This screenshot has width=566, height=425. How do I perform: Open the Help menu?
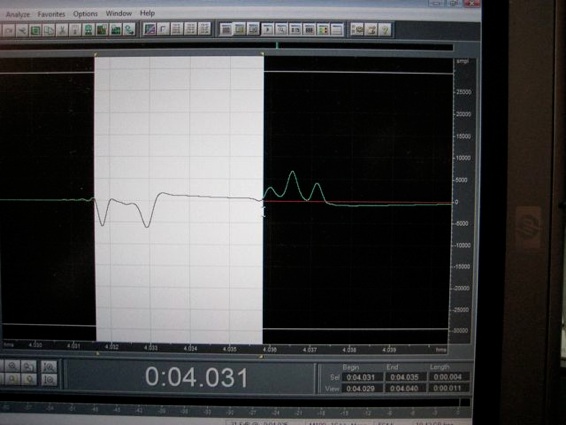pos(147,13)
